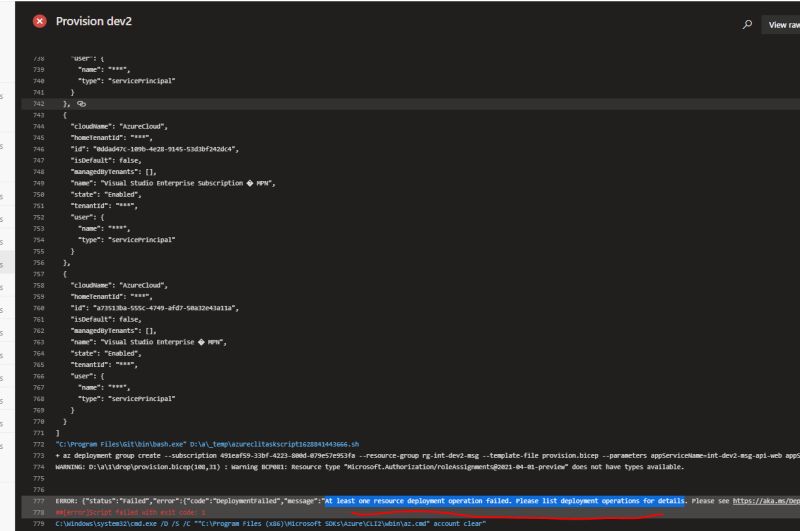Click line number 765 tenantId
The image size is (800, 531).
point(39,365)
